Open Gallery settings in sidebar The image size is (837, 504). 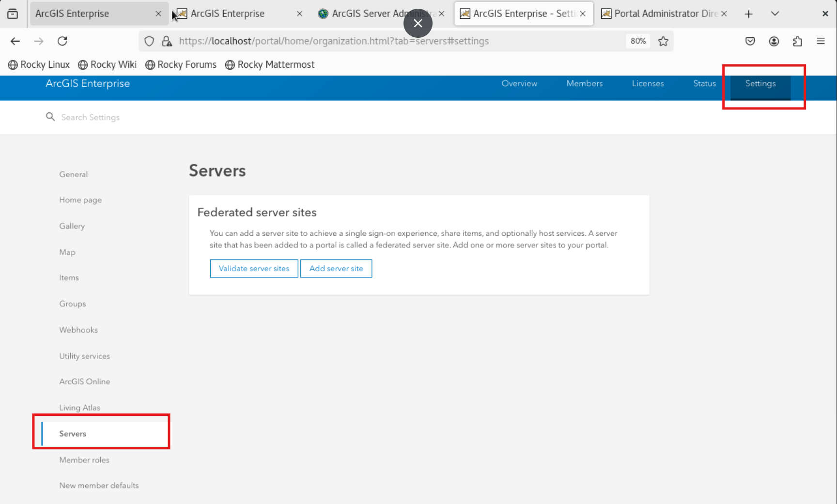72,226
